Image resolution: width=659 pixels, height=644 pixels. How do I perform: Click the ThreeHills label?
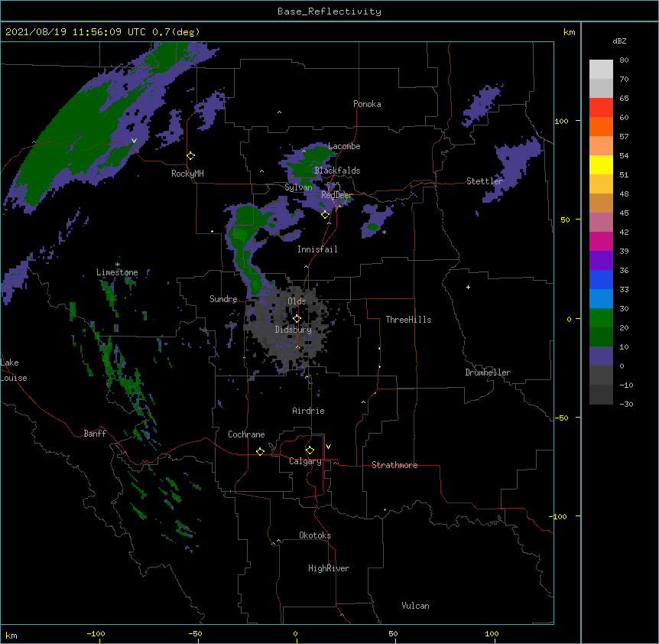408,320
